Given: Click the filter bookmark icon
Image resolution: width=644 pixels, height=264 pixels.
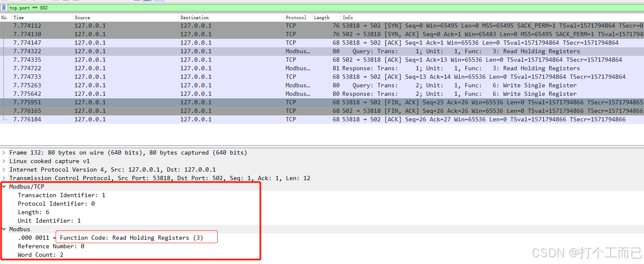Looking at the screenshot, I should click(x=5, y=7).
